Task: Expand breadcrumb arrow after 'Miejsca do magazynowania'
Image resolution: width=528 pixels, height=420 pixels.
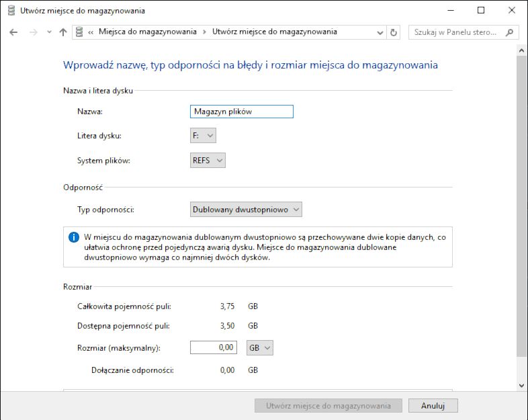Action: pyautogui.click(x=204, y=32)
